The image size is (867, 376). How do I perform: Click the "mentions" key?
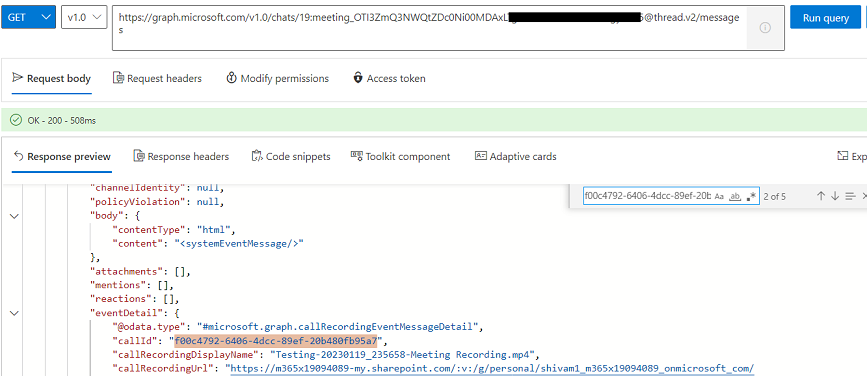pyautogui.click(x=115, y=285)
